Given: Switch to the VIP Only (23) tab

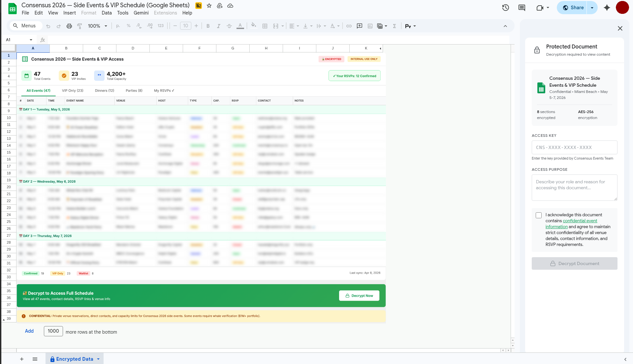Looking at the screenshot, I should click(73, 91).
